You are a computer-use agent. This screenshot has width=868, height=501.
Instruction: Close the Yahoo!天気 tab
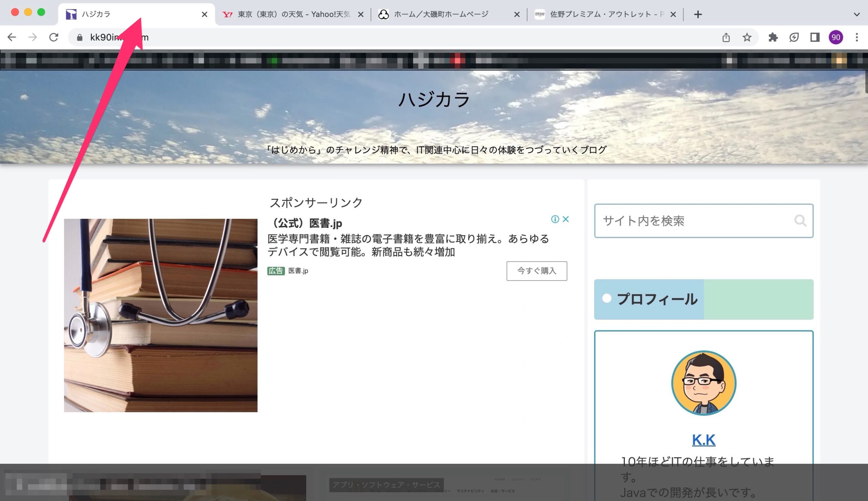361,15
